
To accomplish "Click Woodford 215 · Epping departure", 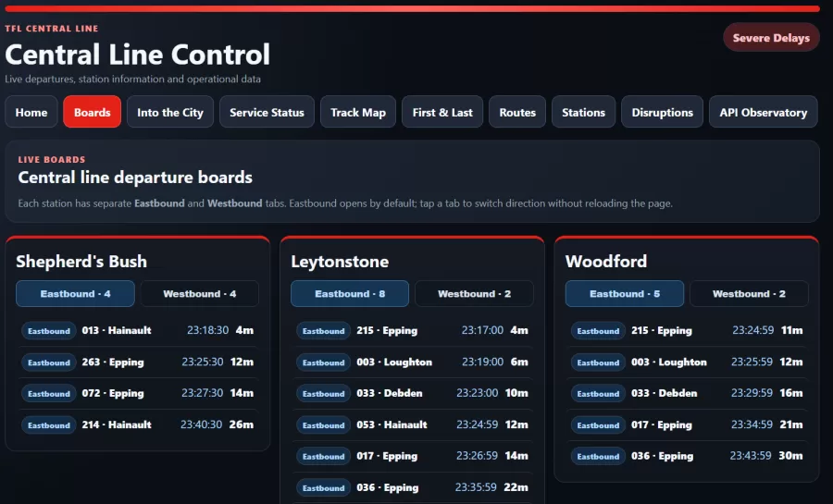I will click(687, 330).
